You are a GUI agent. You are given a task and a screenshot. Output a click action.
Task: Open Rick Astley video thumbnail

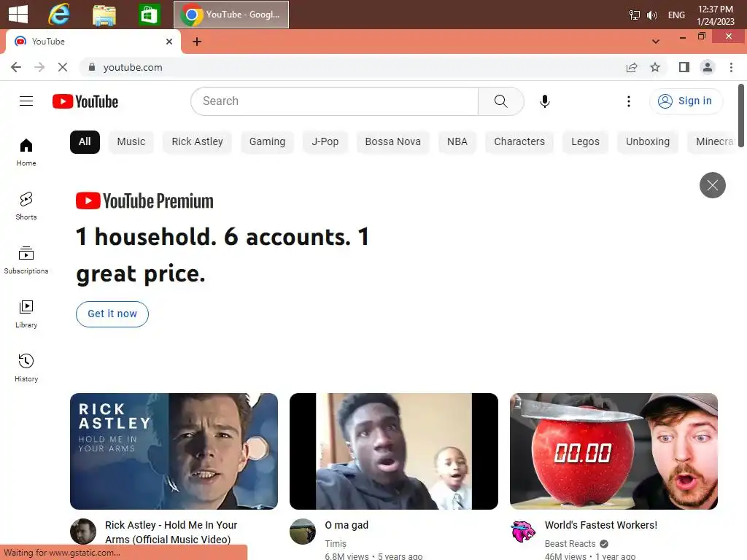point(174,451)
